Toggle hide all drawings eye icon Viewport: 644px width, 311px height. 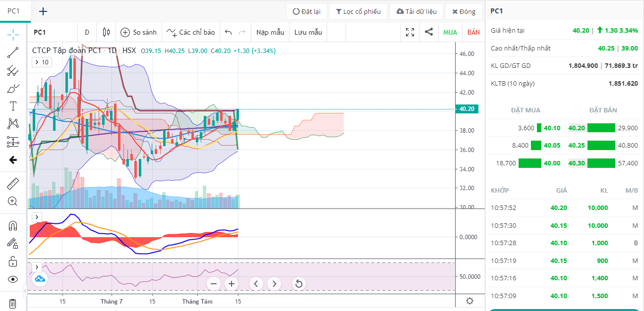(x=13, y=279)
